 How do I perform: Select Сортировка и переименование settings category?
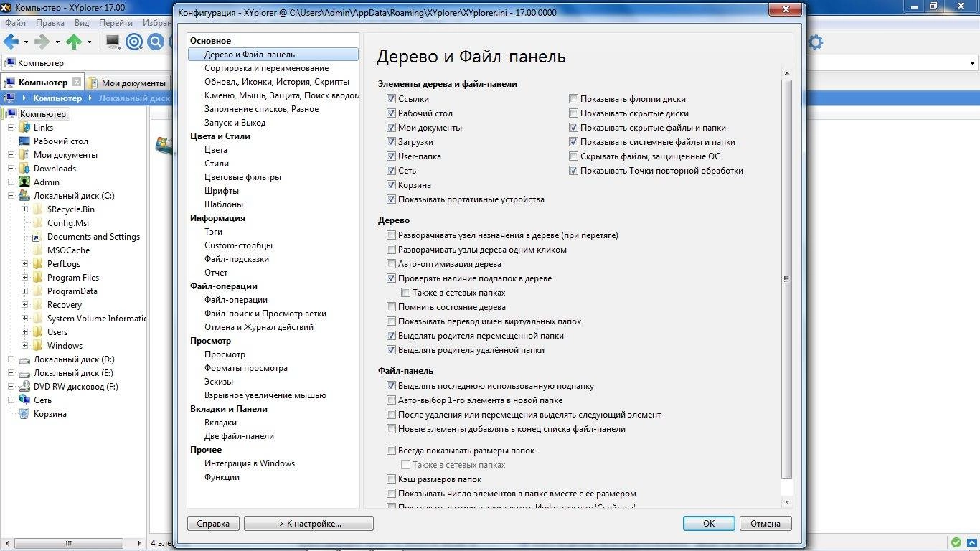point(266,68)
